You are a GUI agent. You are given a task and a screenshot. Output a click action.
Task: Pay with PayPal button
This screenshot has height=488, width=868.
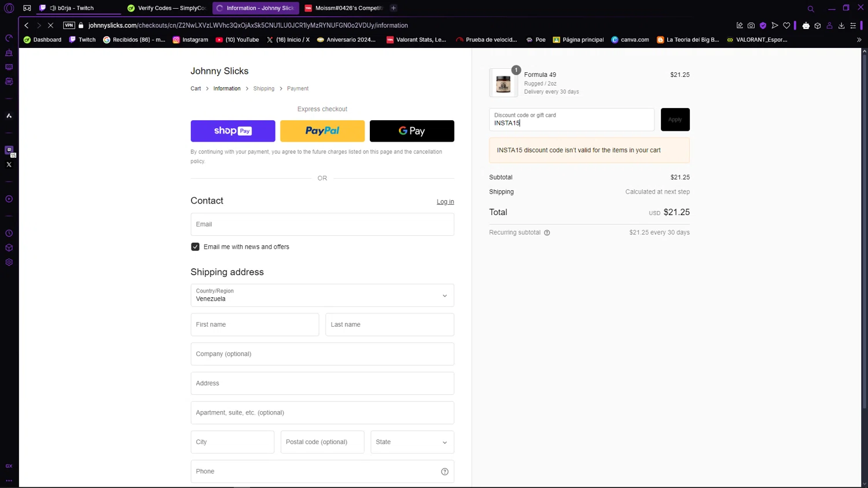click(x=322, y=131)
